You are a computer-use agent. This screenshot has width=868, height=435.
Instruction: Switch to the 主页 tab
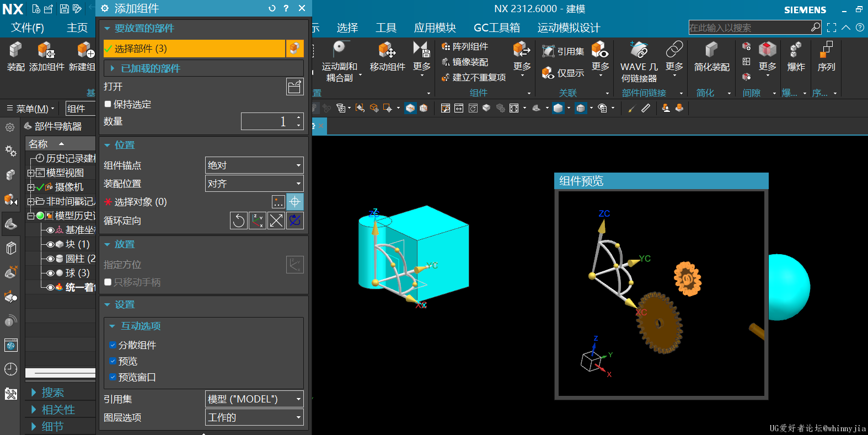[x=77, y=28]
